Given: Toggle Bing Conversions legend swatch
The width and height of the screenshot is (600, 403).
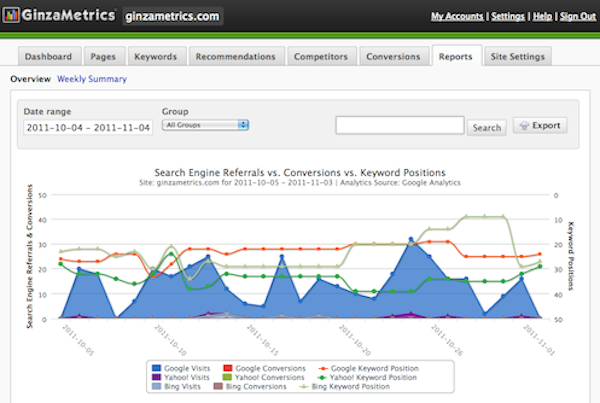Looking at the screenshot, I should click(218, 387).
